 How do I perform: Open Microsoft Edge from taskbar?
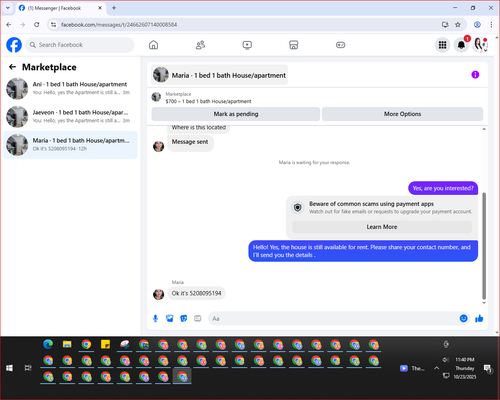point(48,344)
